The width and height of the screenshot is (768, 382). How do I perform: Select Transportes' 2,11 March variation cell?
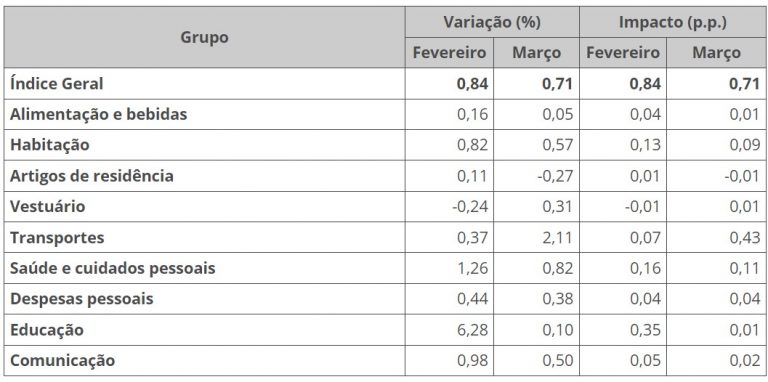click(x=536, y=238)
